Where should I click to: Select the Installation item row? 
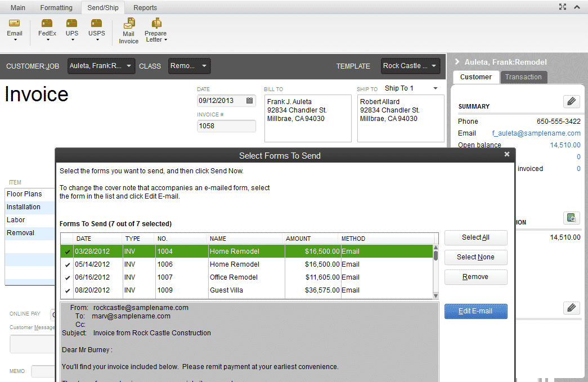(x=30, y=207)
